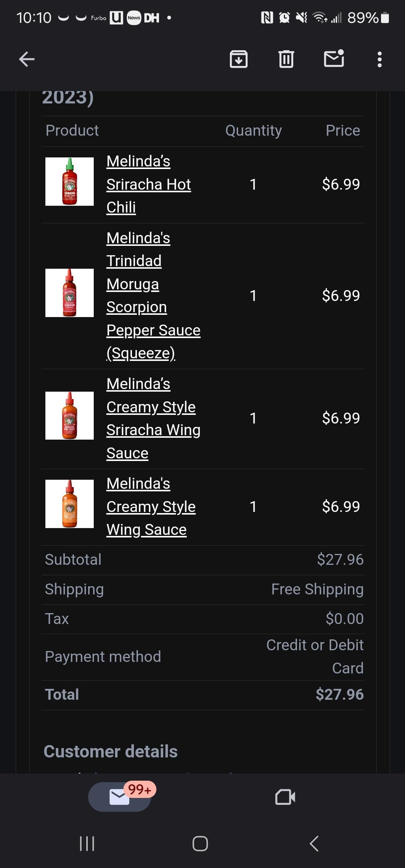Tap the Sriracha Hot Chili bottle image

click(69, 181)
